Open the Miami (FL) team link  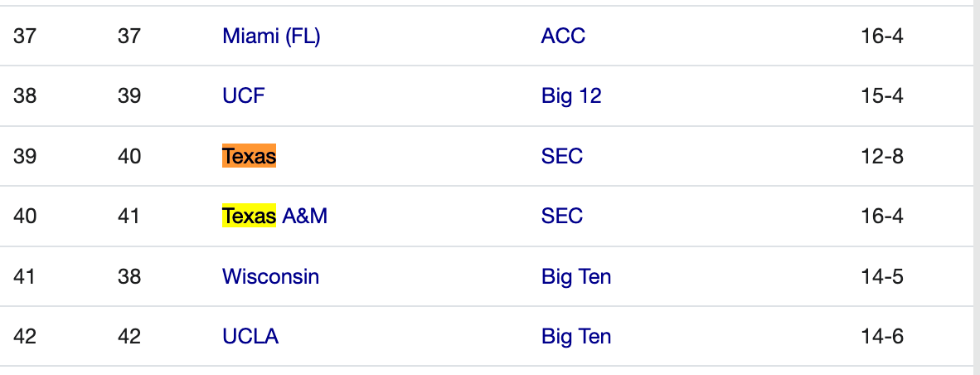[x=271, y=37]
